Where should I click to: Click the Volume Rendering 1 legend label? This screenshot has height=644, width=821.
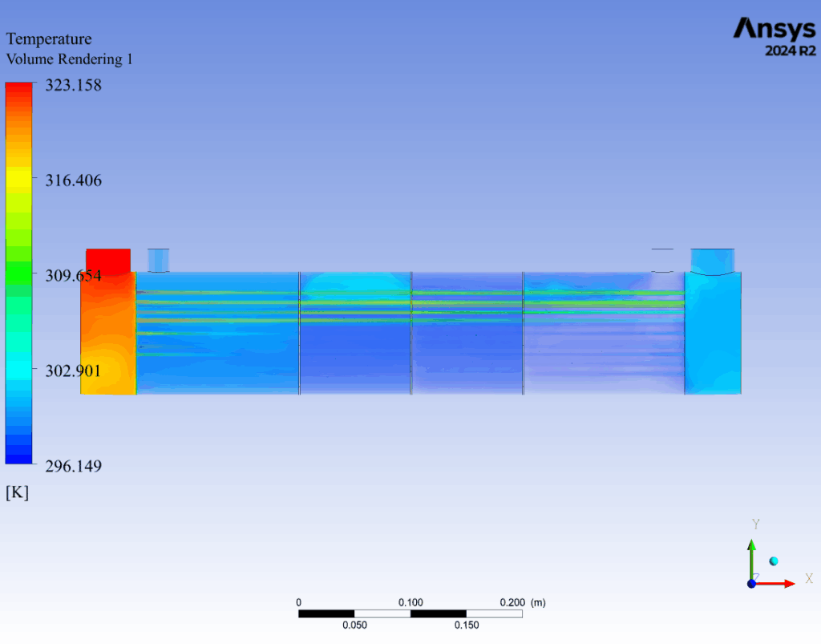coord(69,59)
